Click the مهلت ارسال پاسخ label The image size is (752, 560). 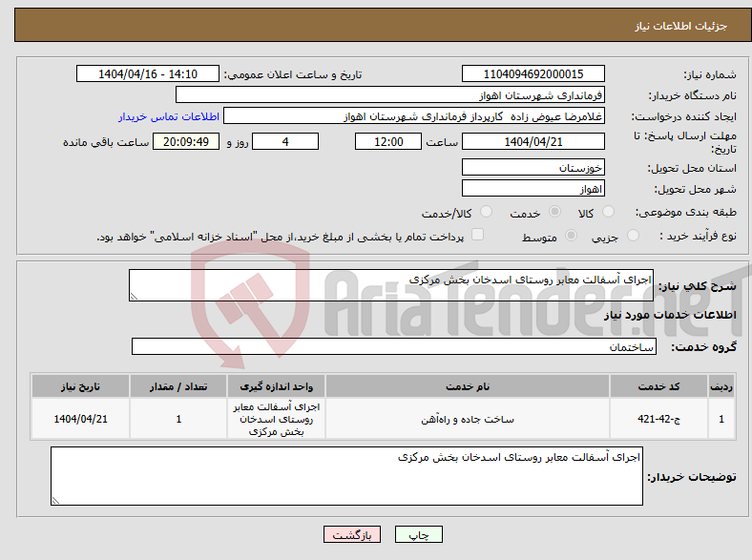pos(685,142)
